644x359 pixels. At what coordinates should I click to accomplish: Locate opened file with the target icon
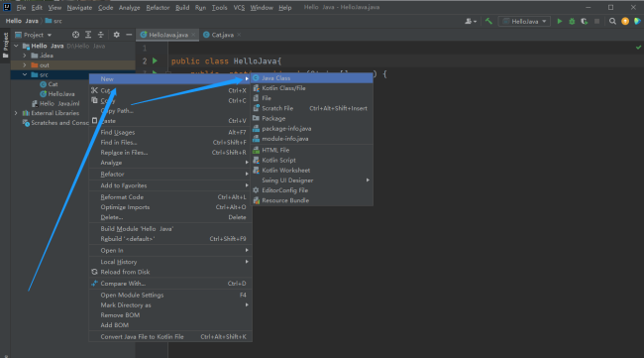point(75,35)
